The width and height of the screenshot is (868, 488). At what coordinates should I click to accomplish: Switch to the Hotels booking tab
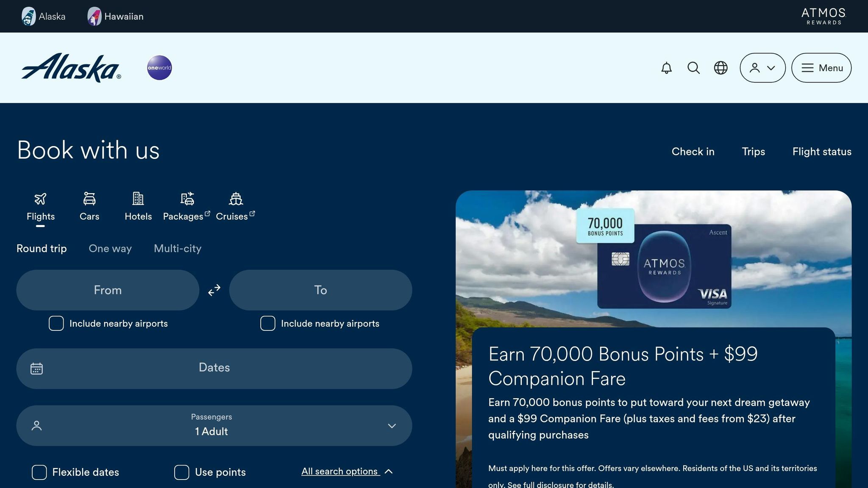click(138, 208)
